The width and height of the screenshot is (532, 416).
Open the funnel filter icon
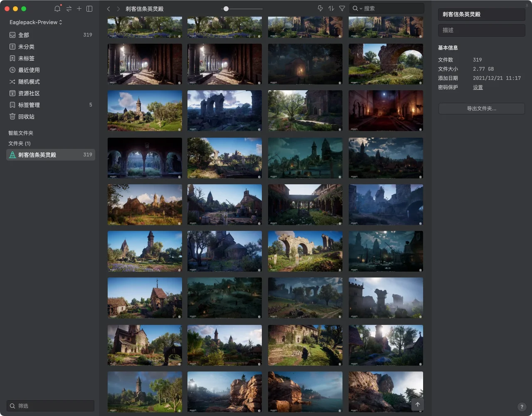tap(342, 8)
